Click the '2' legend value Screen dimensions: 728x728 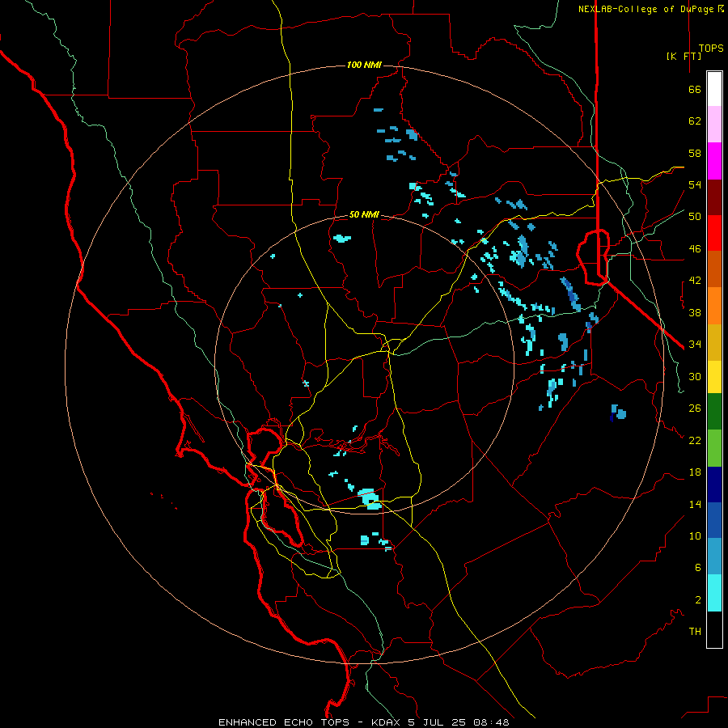tap(698, 600)
